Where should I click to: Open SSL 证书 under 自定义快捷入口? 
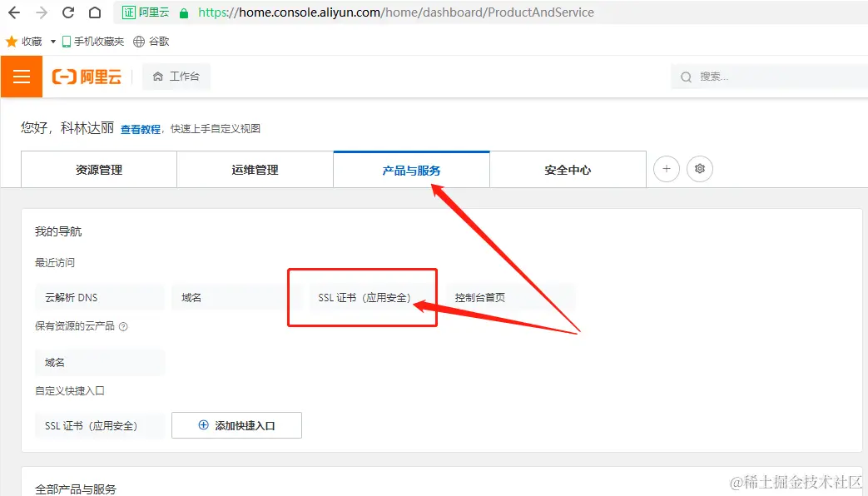pos(100,426)
